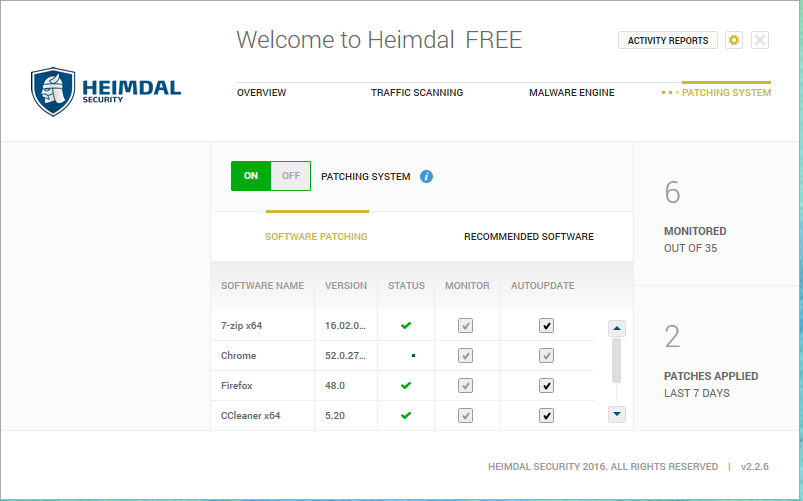Click the Status column header
Image resolution: width=803 pixels, height=501 pixels.
406,286
